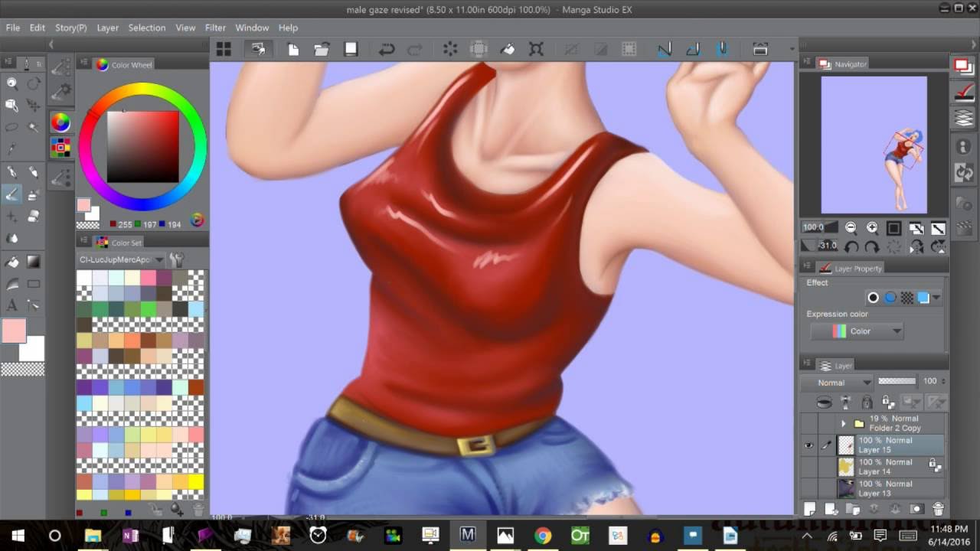Select the Text tool
Screen dimensions: 980x551
point(12,305)
